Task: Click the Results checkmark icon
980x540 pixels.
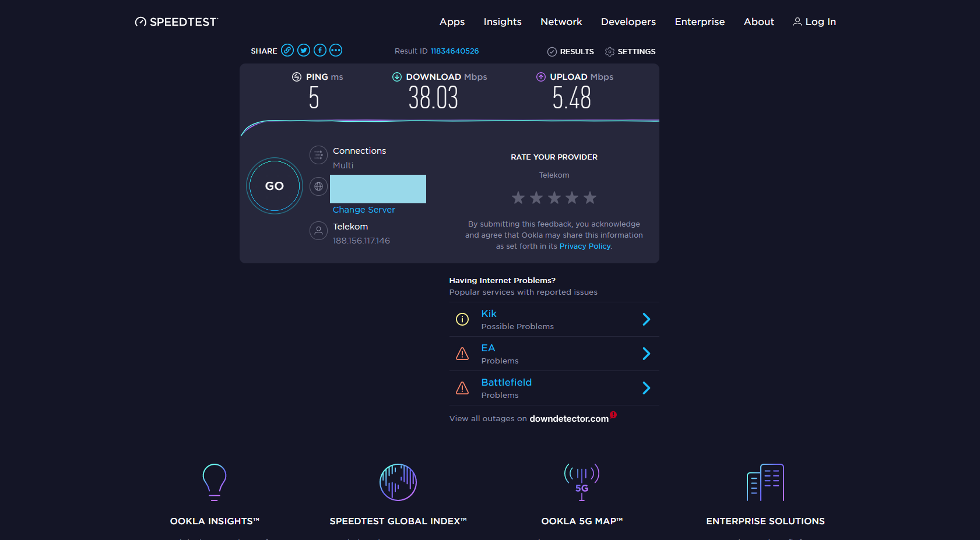Action: point(552,52)
